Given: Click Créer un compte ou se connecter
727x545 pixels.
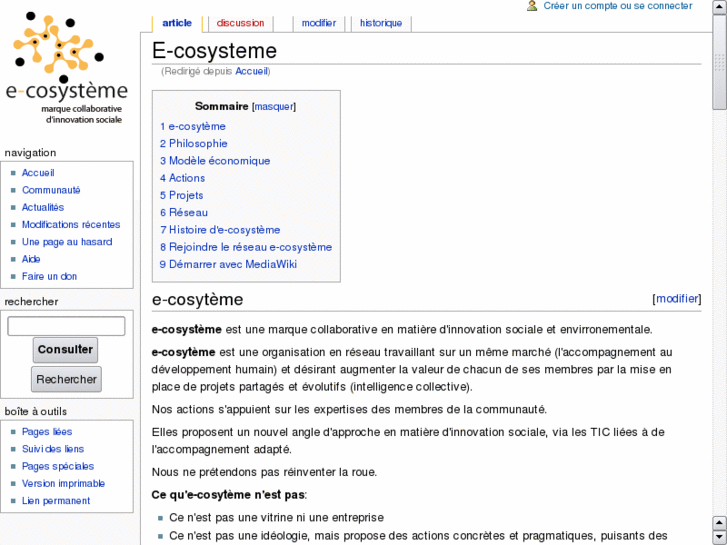Looking at the screenshot, I should pos(618,6).
